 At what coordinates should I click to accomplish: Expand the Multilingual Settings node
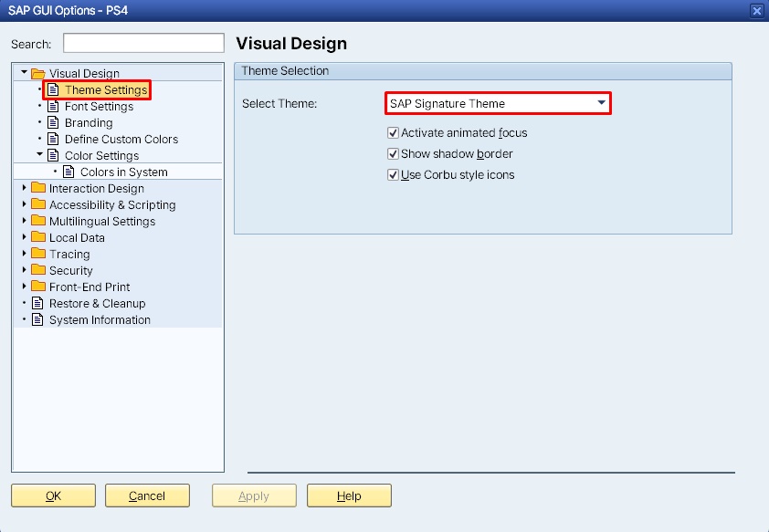point(24,221)
